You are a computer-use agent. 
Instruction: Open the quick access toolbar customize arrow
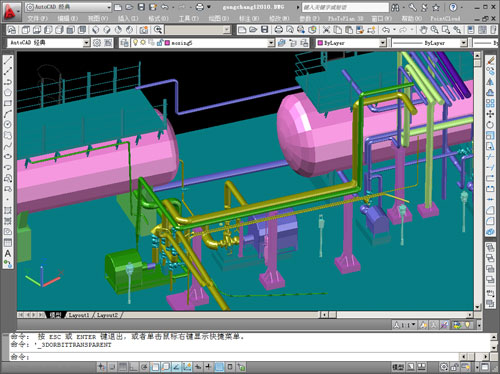coord(209,7)
